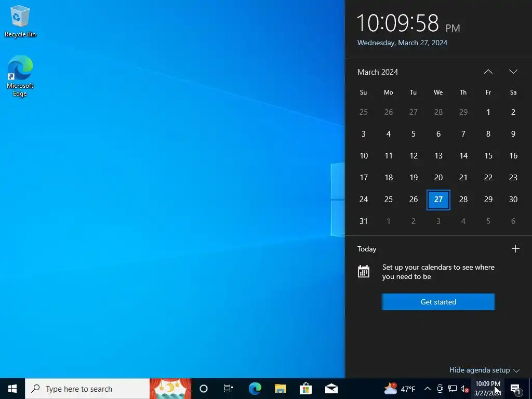The width and height of the screenshot is (532, 399).
Task: Click the March 2024 calendar header
Action: [378, 72]
